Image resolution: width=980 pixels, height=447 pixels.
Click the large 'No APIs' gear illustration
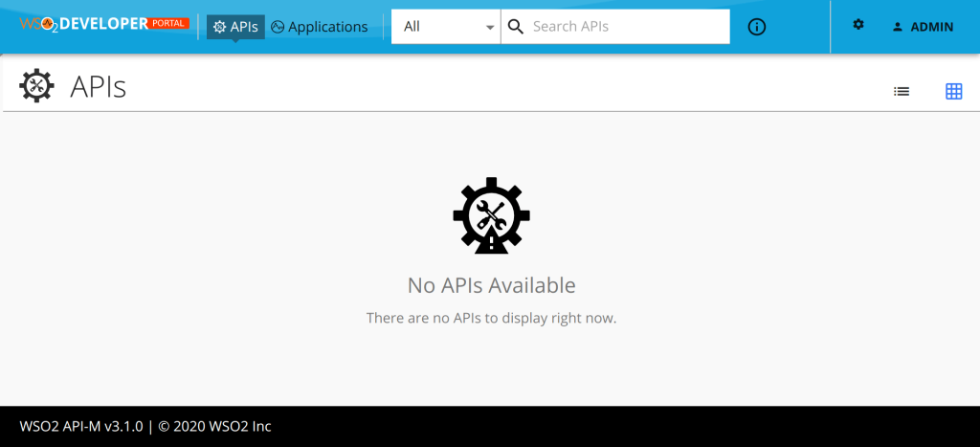[491, 215]
